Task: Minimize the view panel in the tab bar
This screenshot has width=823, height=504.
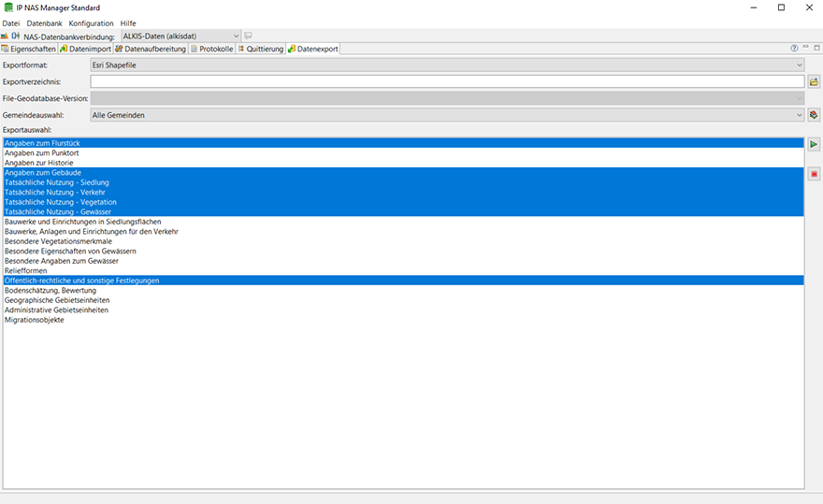Action: tap(805, 48)
